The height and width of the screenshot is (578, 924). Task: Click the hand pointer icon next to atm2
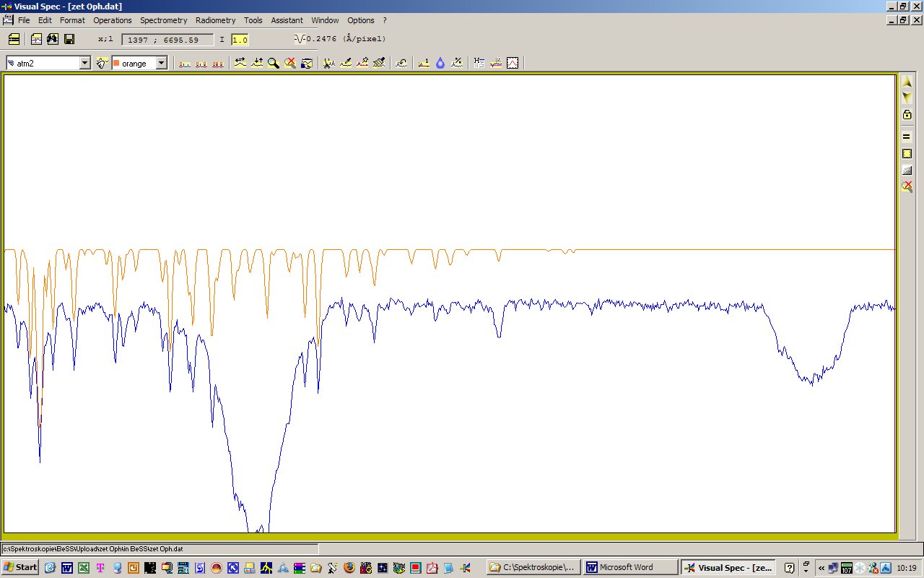(x=101, y=63)
